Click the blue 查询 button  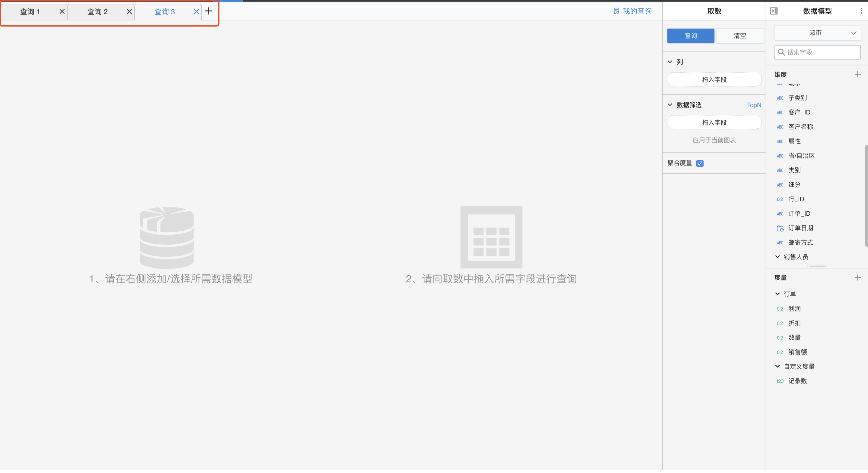coord(690,36)
